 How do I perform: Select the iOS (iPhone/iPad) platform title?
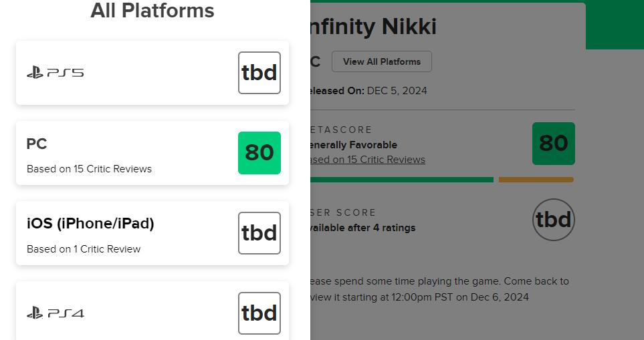[90, 224]
